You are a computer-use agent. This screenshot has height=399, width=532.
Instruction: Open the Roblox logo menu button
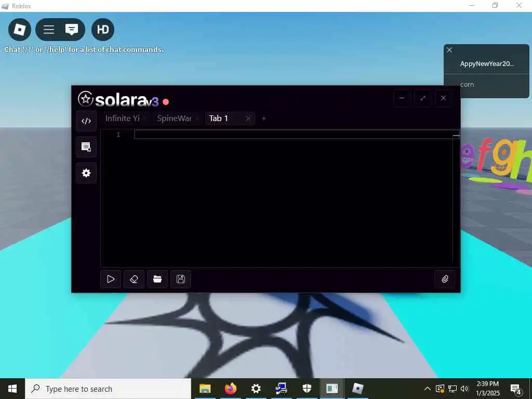click(19, 30)
